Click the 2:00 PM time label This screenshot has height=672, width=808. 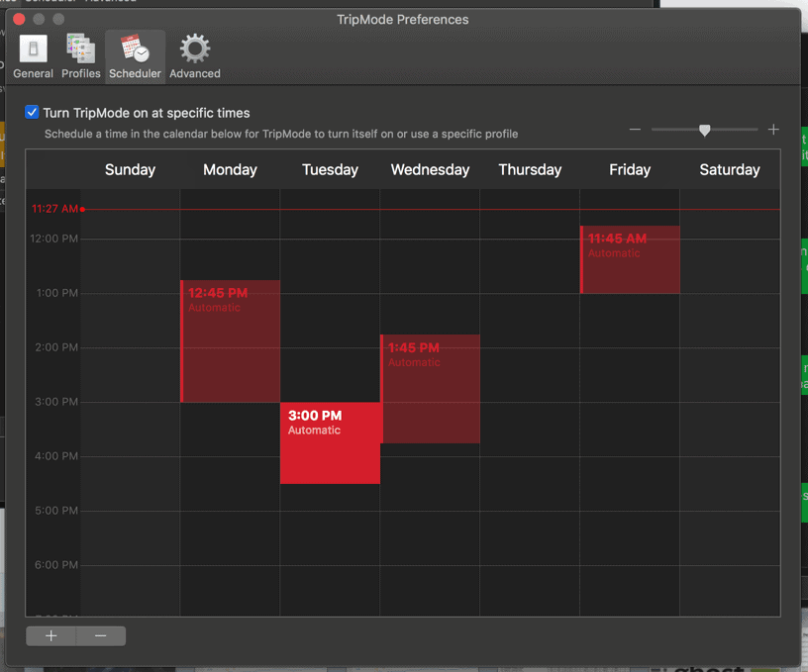click(x=56, y=347)
